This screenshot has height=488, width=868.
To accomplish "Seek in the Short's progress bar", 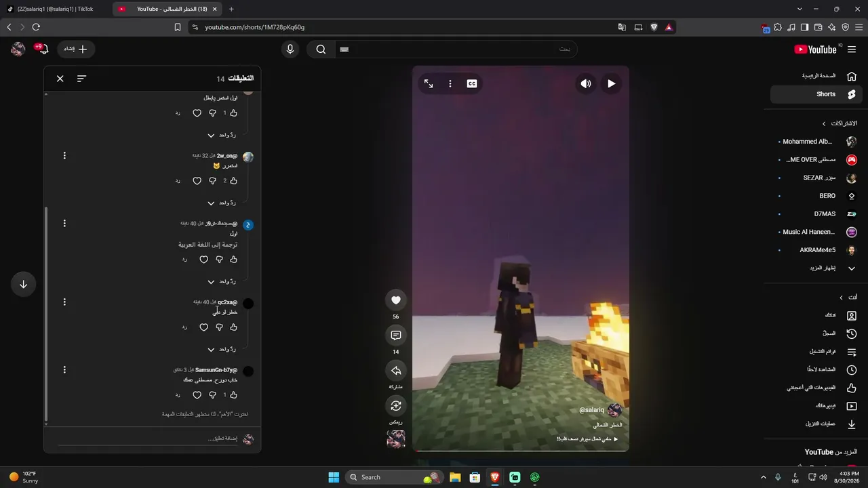I will (x=521, y=450).
